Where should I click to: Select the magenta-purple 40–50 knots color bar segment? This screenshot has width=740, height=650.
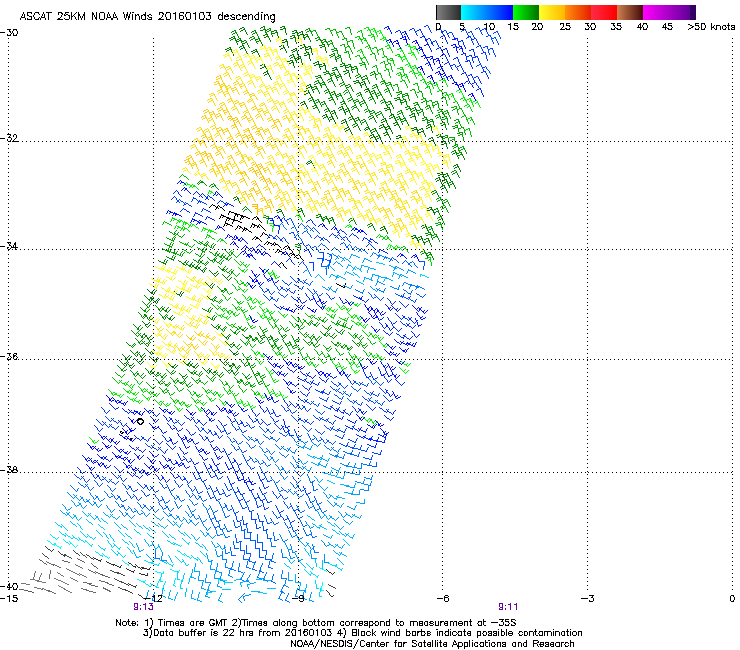(669, 12)
